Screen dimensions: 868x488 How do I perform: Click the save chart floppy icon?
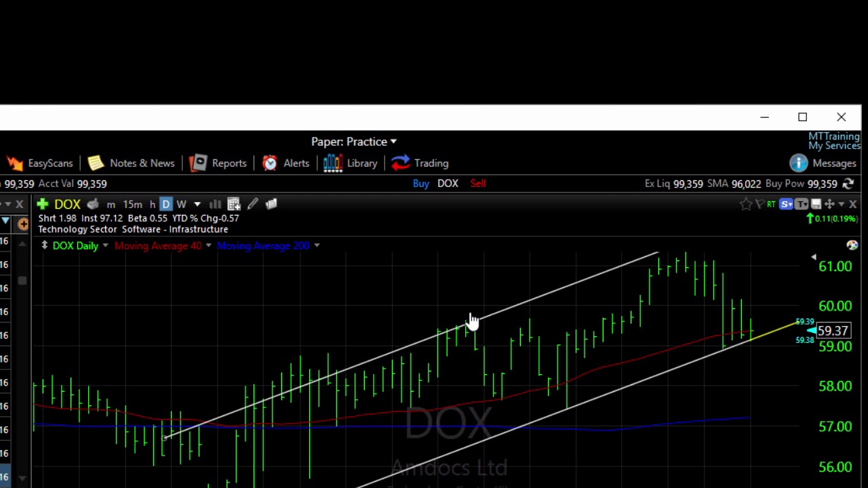tap(816, 204)
